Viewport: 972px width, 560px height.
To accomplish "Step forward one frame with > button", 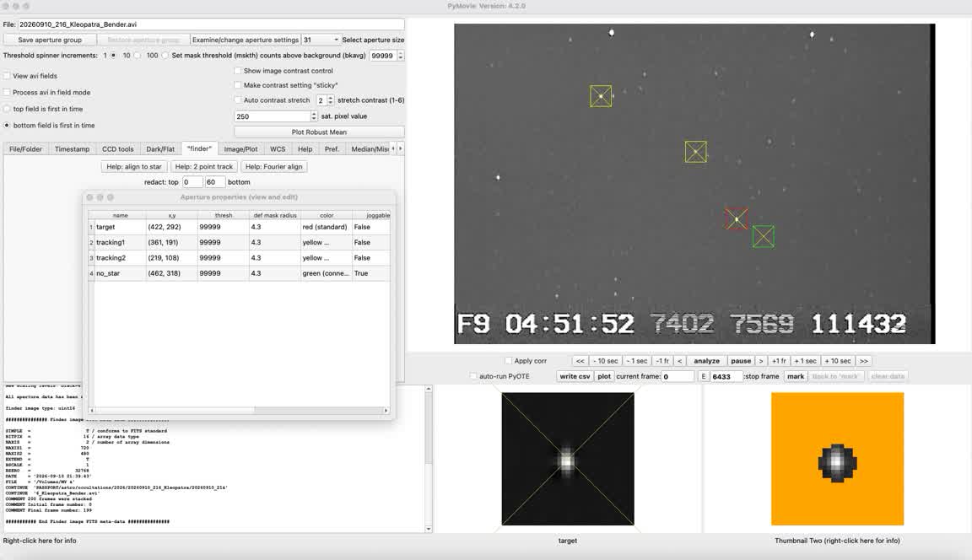I will (x=760, y=361).
